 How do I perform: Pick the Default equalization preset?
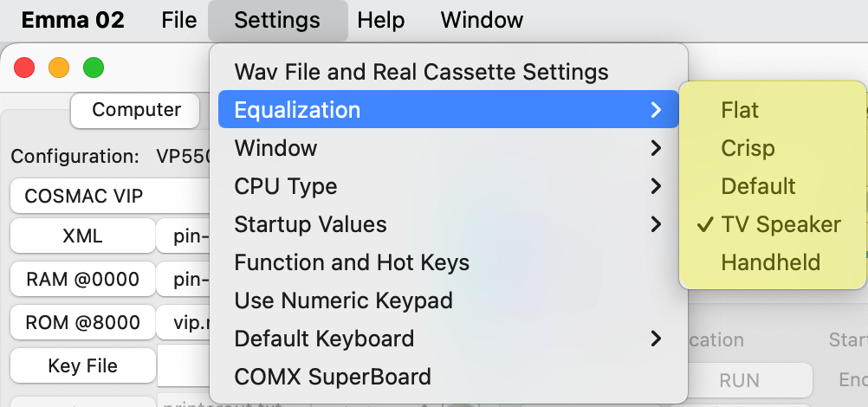758,186
